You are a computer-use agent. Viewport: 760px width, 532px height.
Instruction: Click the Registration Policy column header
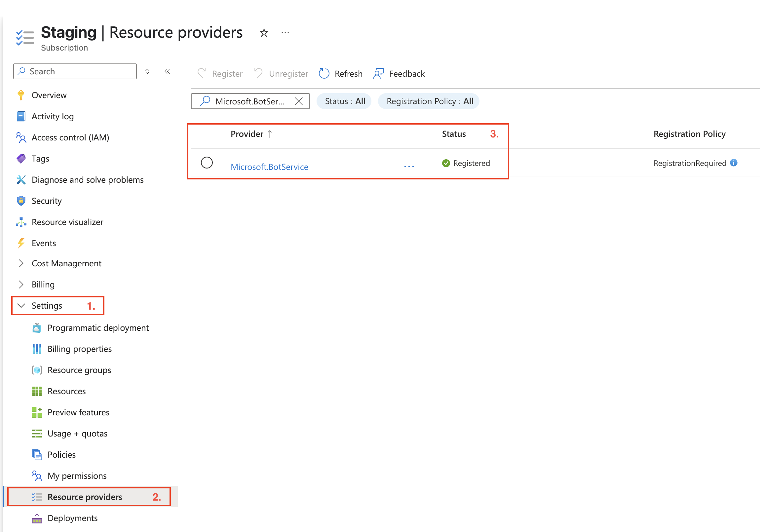pos(690,134)
